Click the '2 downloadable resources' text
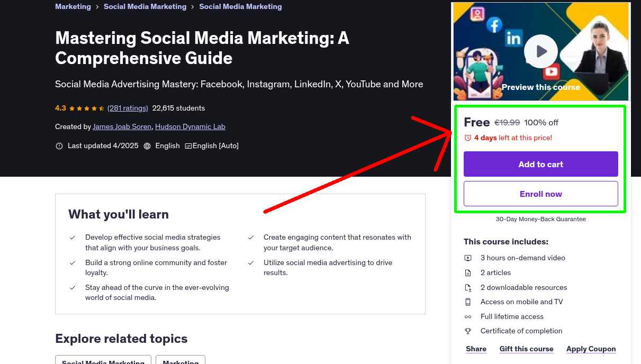641x364 pixels. 524,288
